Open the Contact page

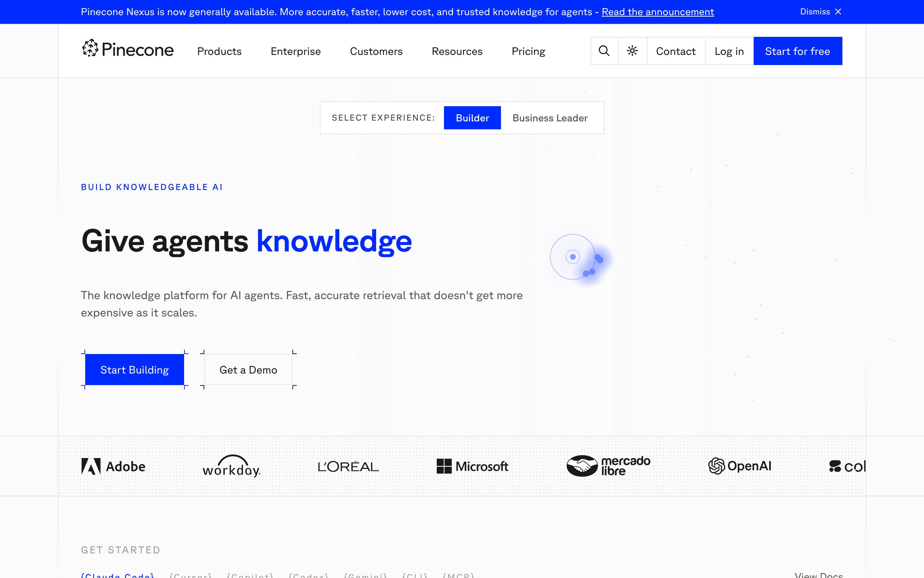[x=676, y=51]
